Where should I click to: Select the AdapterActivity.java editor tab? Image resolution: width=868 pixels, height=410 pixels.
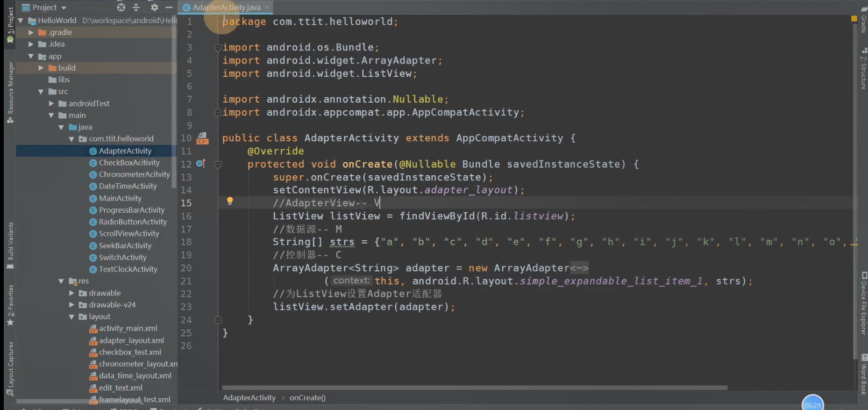(x=226, y=8)
